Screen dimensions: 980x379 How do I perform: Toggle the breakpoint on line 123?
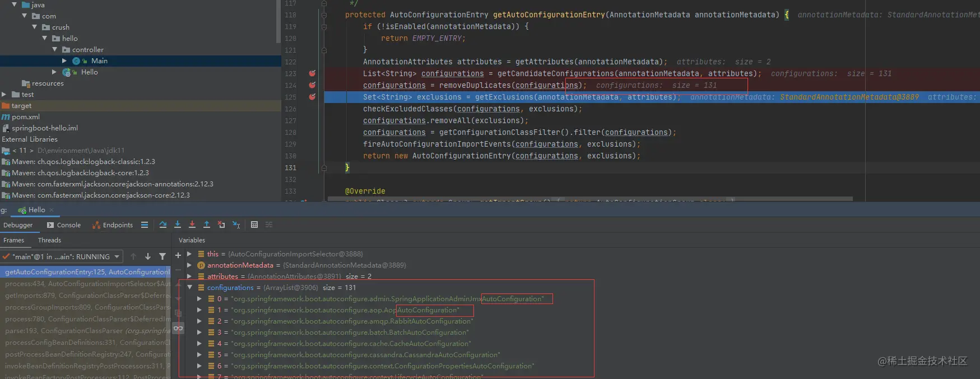tap(312, 73)
